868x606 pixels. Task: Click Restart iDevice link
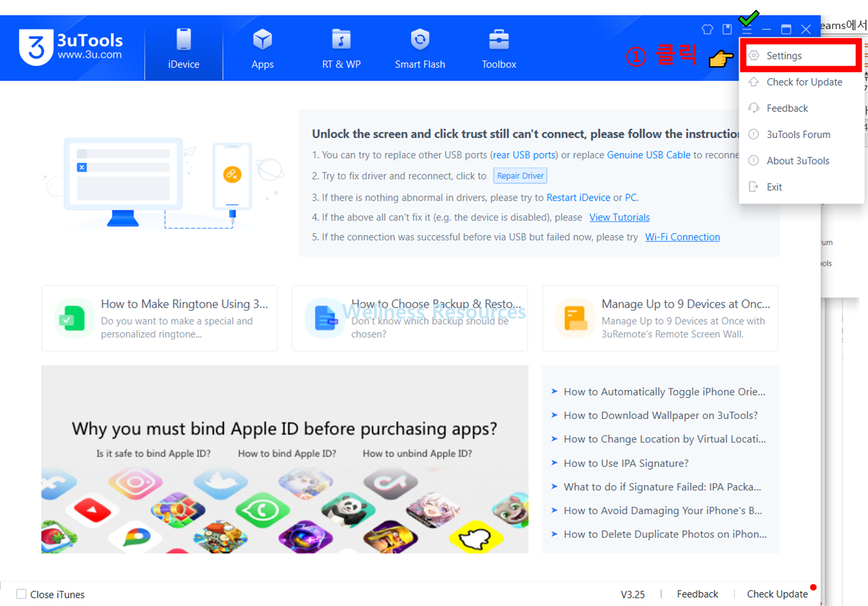pyautogui.click(x=578, y=197)
